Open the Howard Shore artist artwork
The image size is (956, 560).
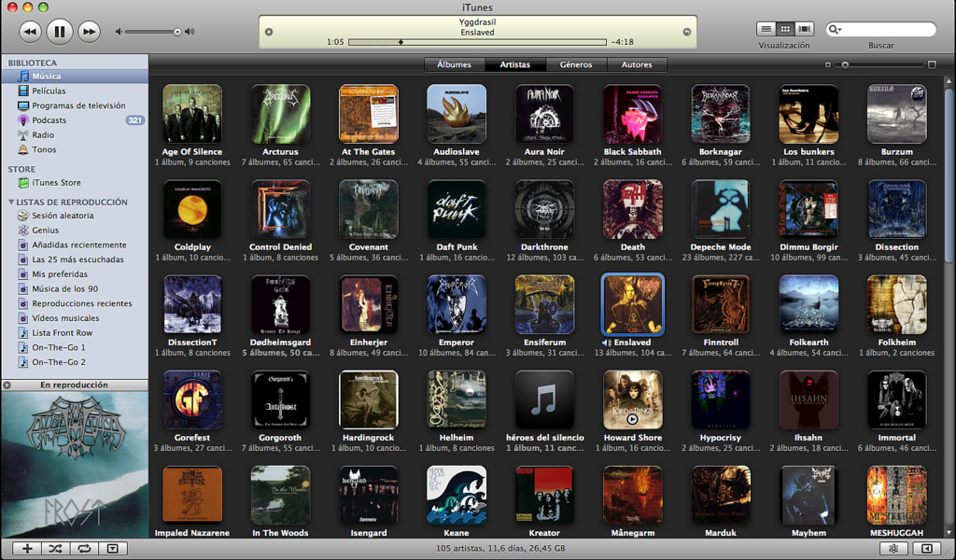632,399
